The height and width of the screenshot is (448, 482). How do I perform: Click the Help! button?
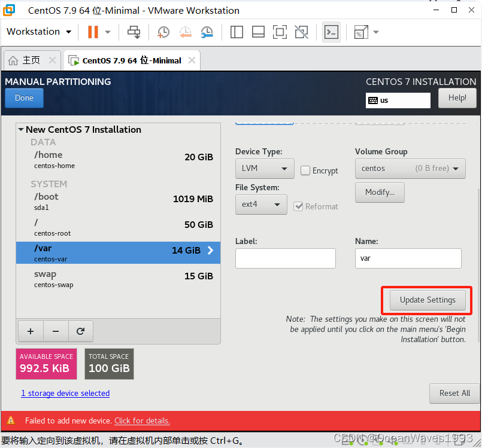(x=457, y=98)
